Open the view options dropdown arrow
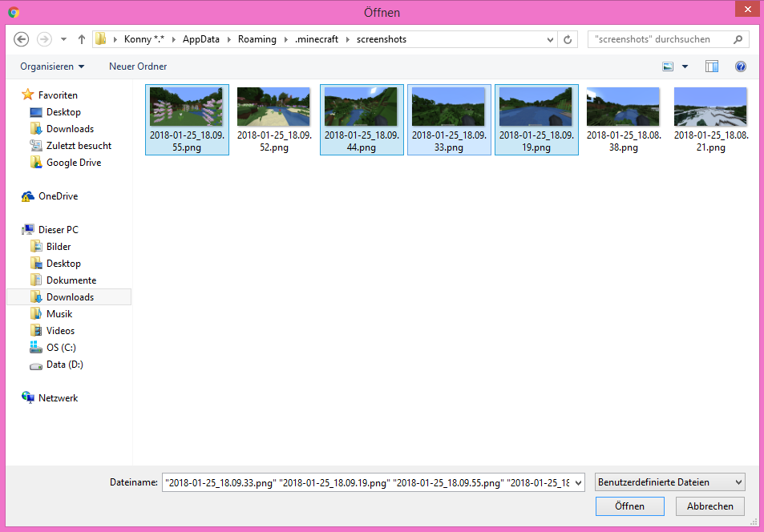This screenshot has height=532, width=764. [685, 66]
